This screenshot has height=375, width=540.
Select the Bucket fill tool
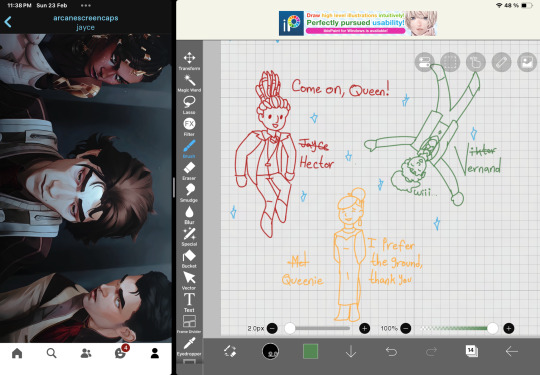189,259
